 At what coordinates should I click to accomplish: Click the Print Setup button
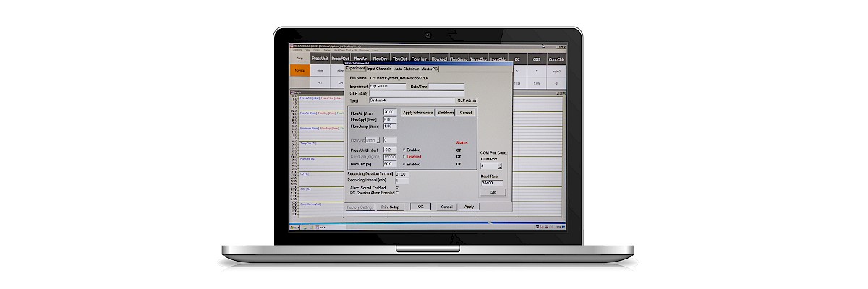tap(391, 207)
